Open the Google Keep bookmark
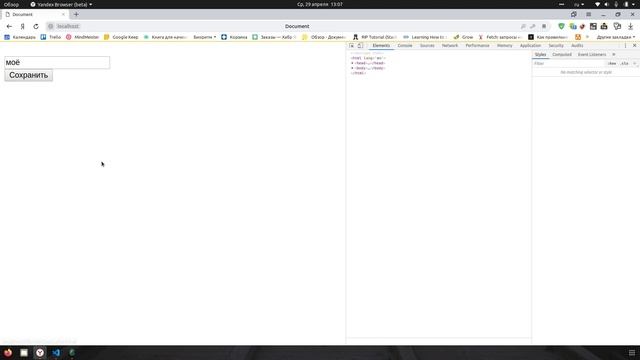640x360 pixels. pos(121,37)
